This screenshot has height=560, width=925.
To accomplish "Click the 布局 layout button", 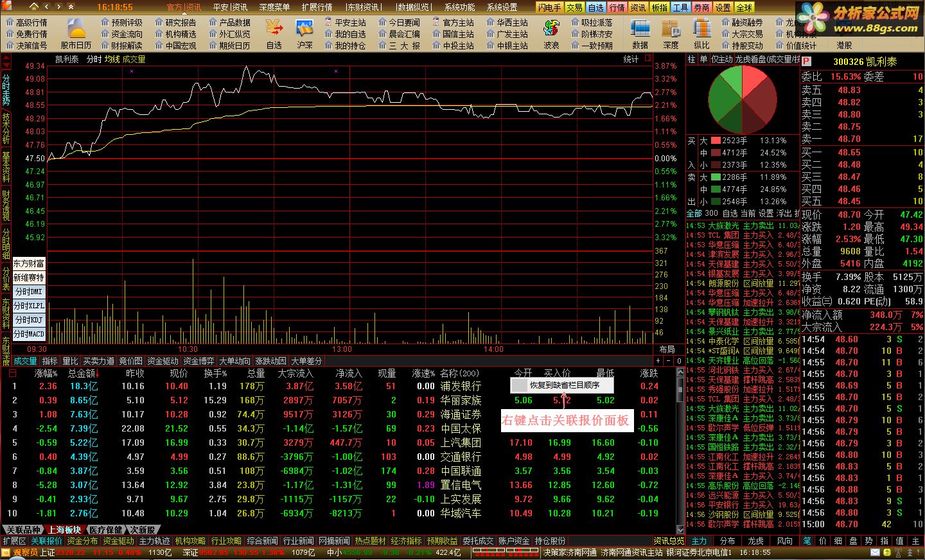I will pos(667,349).
